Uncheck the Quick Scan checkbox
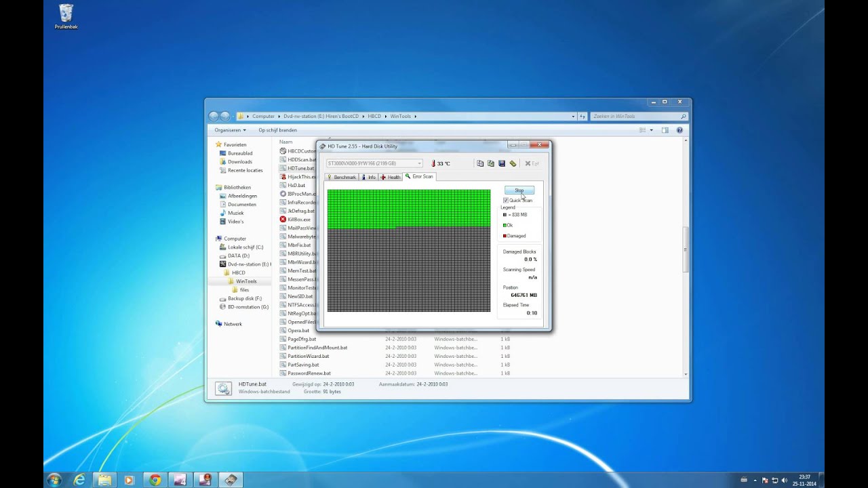This screenshot has height=488, width=868. pos(506,201)
